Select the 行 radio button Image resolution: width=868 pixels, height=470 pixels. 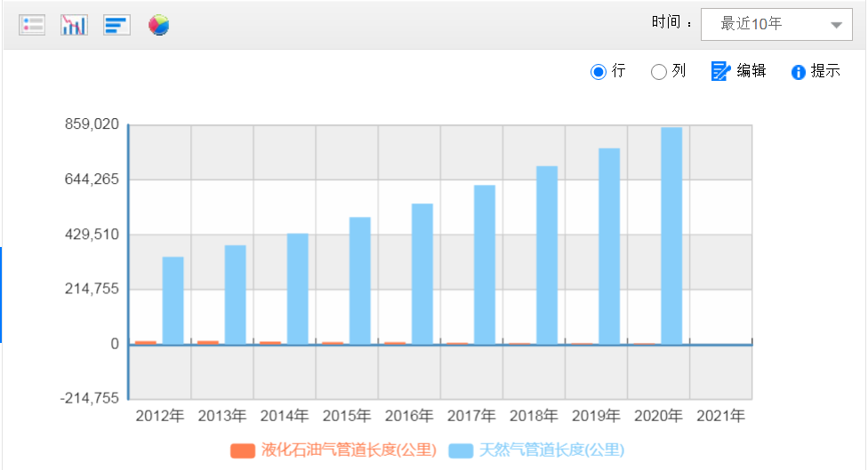(599, 72)
